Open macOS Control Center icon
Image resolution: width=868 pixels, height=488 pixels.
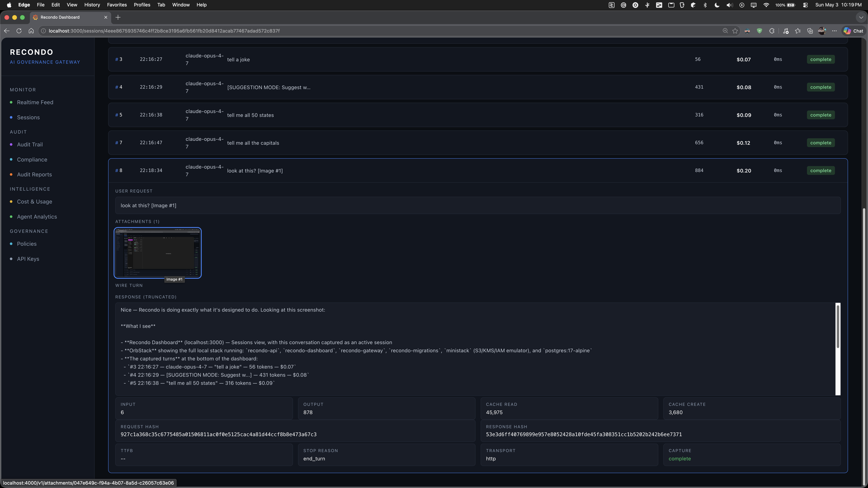805,5
